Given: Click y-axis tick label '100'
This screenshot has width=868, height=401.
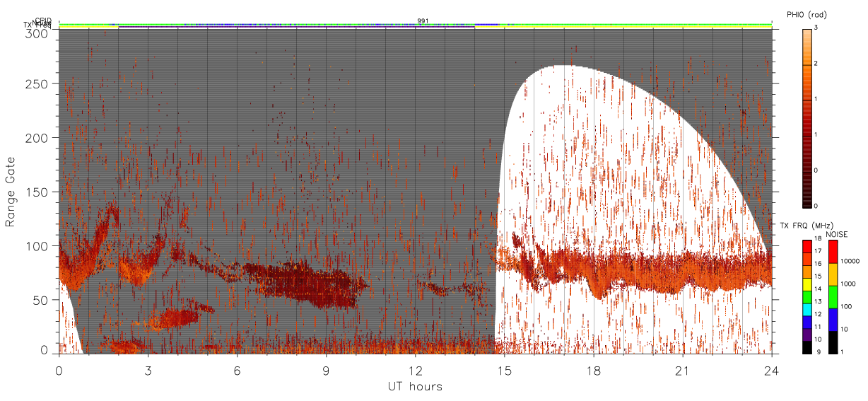Looking at the screenshot, I should pyautogui.click(x=37, y=246).
